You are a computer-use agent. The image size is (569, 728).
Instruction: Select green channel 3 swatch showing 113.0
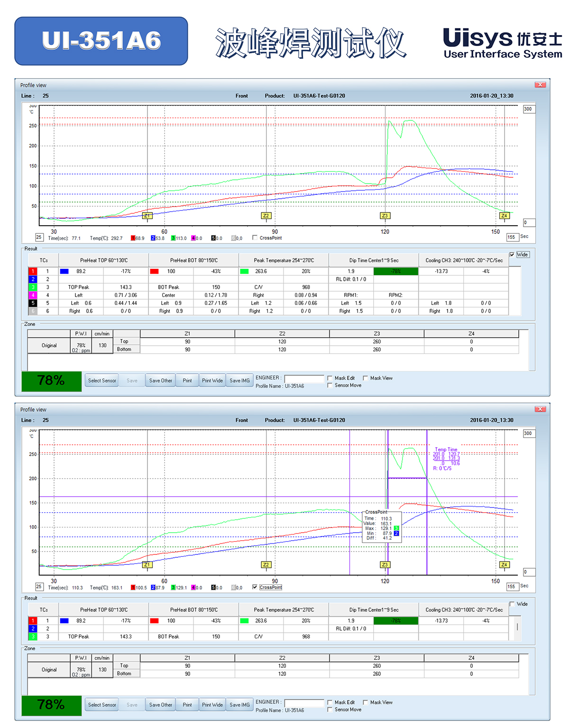point(173,238)
